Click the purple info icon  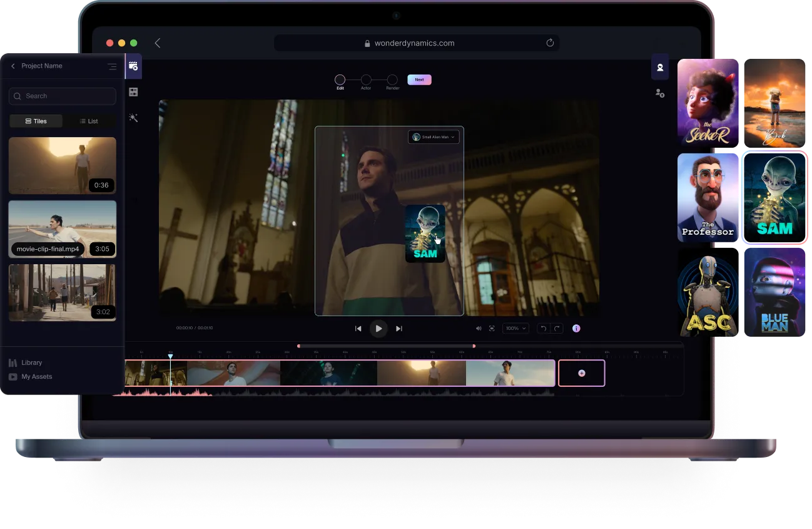576,328
